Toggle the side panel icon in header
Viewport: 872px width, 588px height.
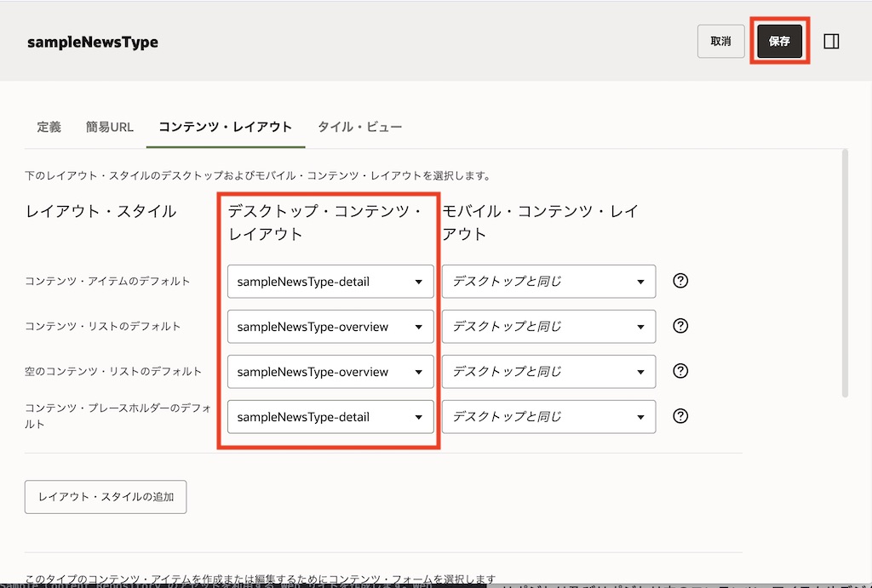(832, 41)
